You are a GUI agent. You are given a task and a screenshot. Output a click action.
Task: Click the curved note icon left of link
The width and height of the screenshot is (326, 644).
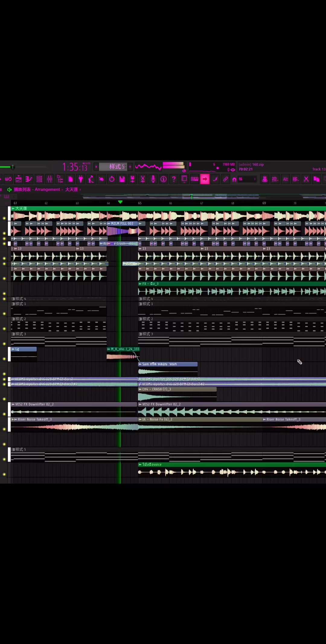coord(215,179)
